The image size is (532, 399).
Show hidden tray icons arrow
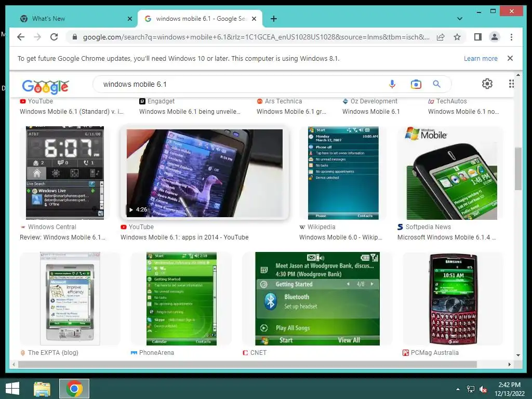click(458, 389)
